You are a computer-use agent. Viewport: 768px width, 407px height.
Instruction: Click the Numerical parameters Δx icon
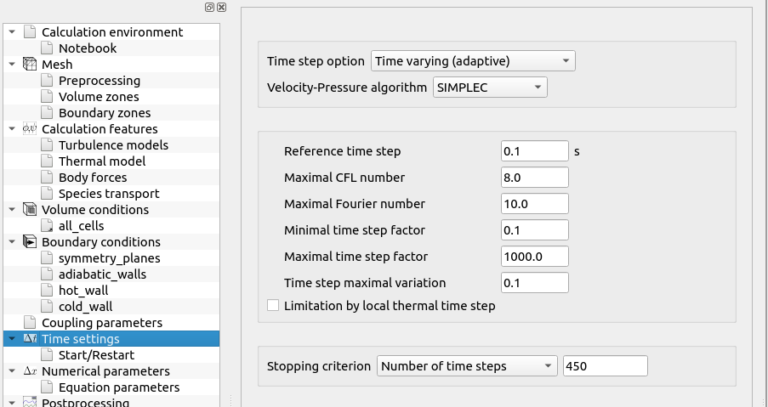click(29, 371)
